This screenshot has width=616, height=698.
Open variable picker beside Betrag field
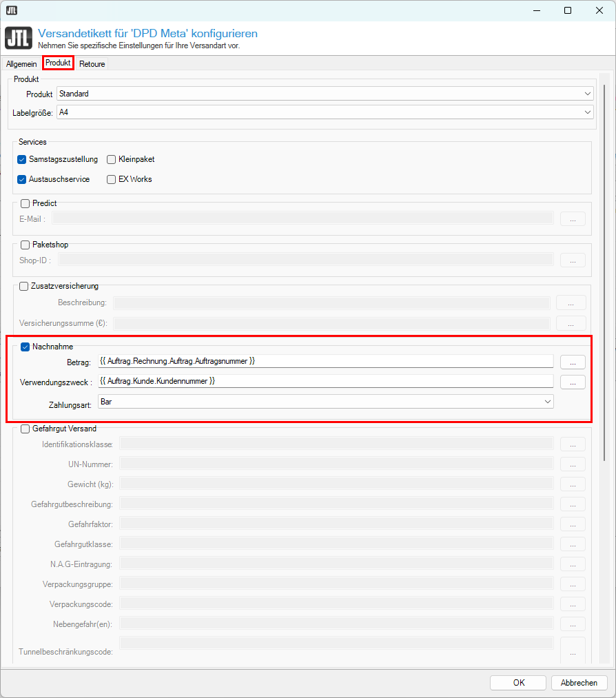[572, 362]
